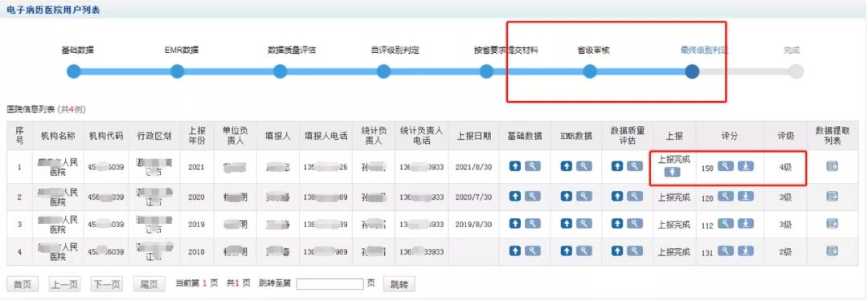Download the score report for score 131
868x301 pixels.
click(746, 250)
